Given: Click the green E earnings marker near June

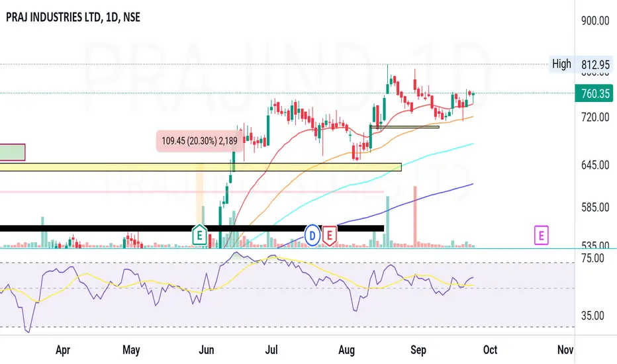Looking at the screenshot, I should click(x=199, y=236).
